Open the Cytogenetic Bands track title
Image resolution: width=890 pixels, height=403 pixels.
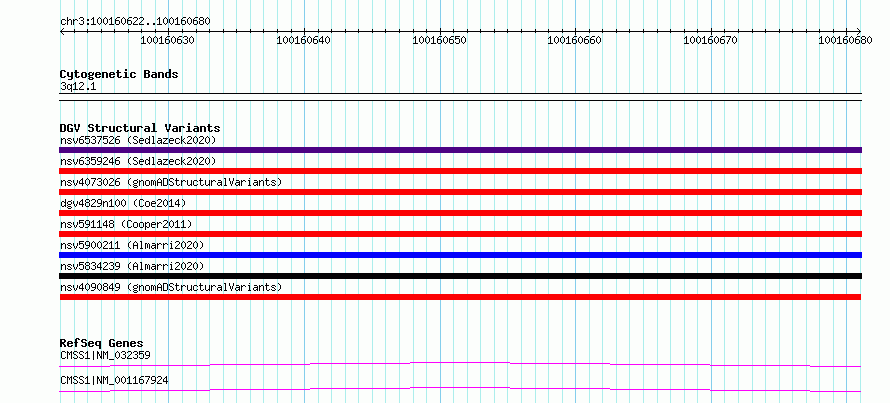pyautogui.click(x=119, y=74)
